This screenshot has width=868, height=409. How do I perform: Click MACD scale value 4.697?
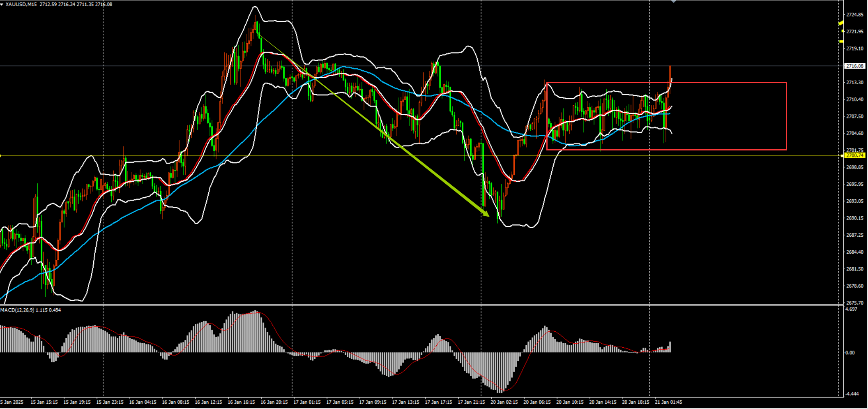click(x=852, y=309)
